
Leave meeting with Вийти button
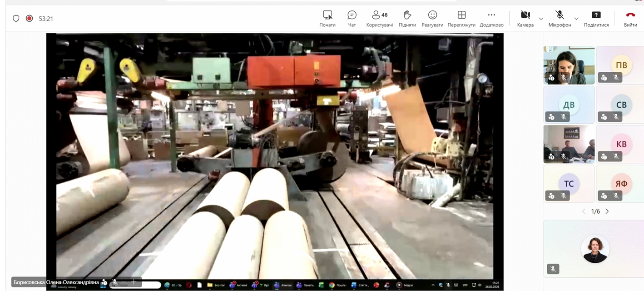[x=630, y=18]
